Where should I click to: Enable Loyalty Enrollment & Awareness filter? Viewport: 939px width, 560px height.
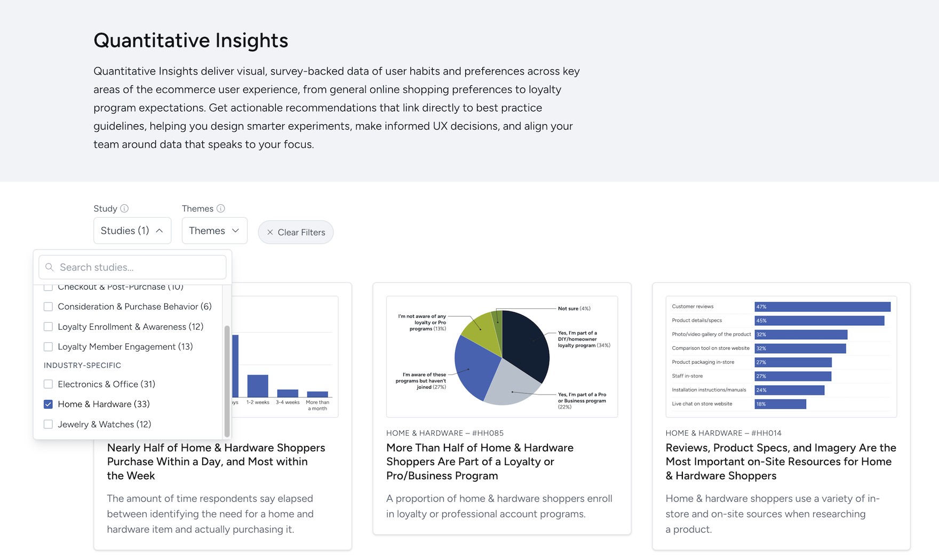48,326
